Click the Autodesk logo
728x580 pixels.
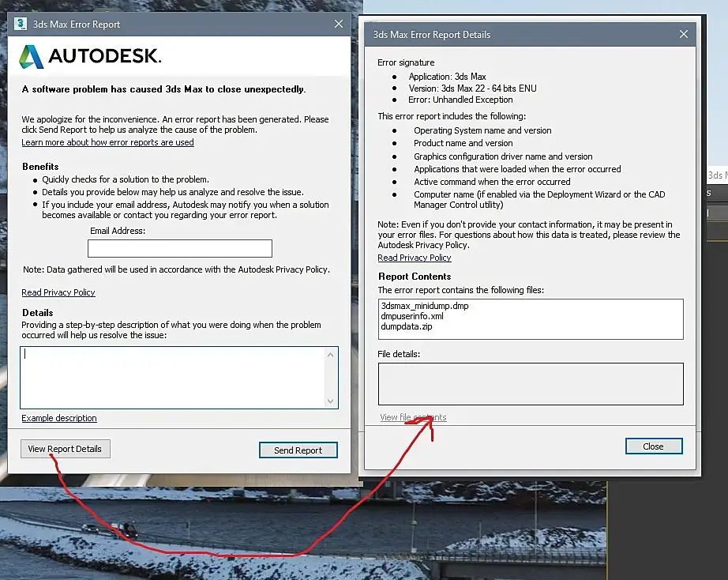tap(90, 56)
